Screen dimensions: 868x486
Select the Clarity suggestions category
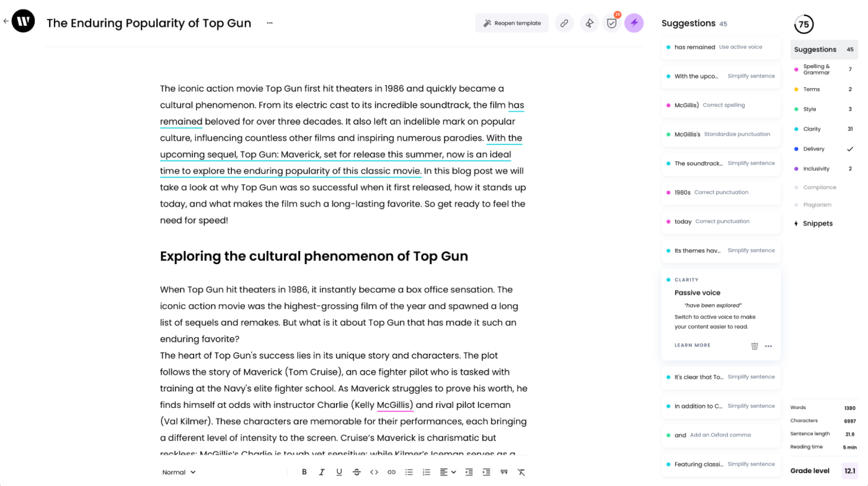[x=813, y=129]
